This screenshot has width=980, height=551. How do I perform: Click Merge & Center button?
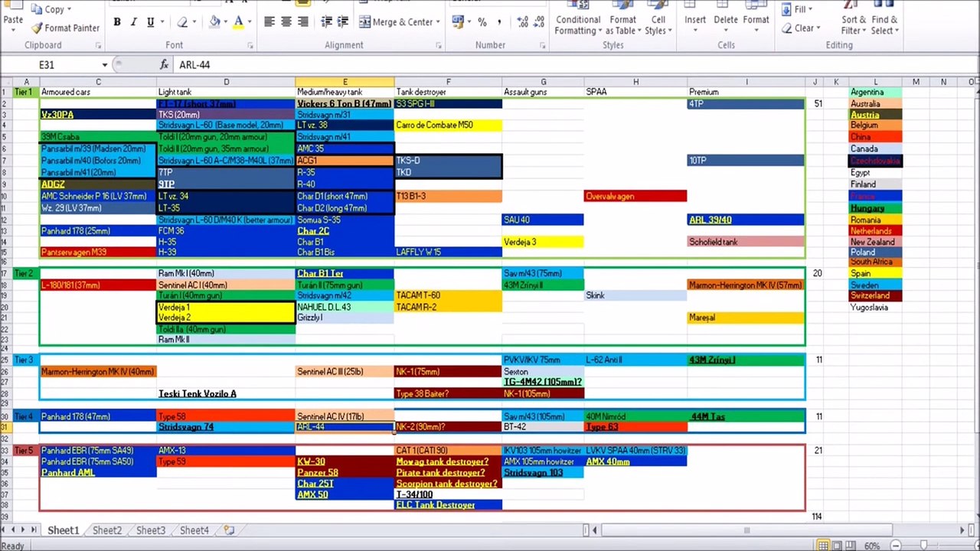coord(396,22)
